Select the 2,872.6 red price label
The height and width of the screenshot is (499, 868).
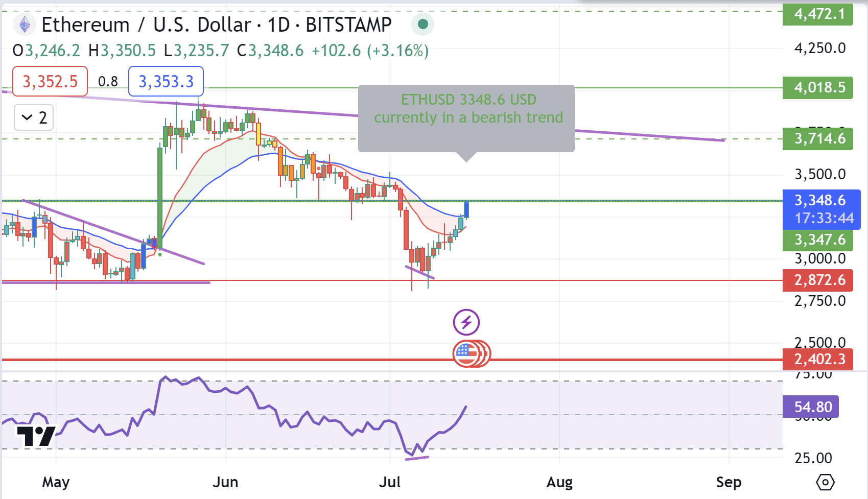click(x=818, y=280)
